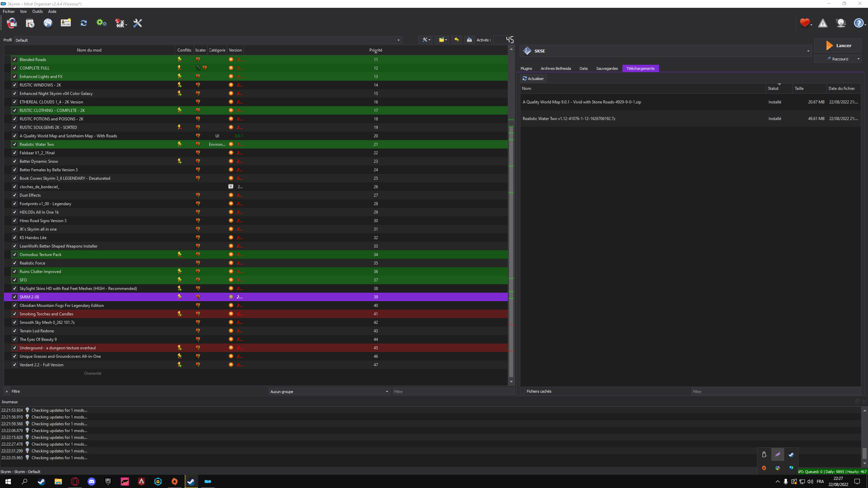Click conflict lightning icon for Blended Roads

pyautogui.click(x=179, y=59)
